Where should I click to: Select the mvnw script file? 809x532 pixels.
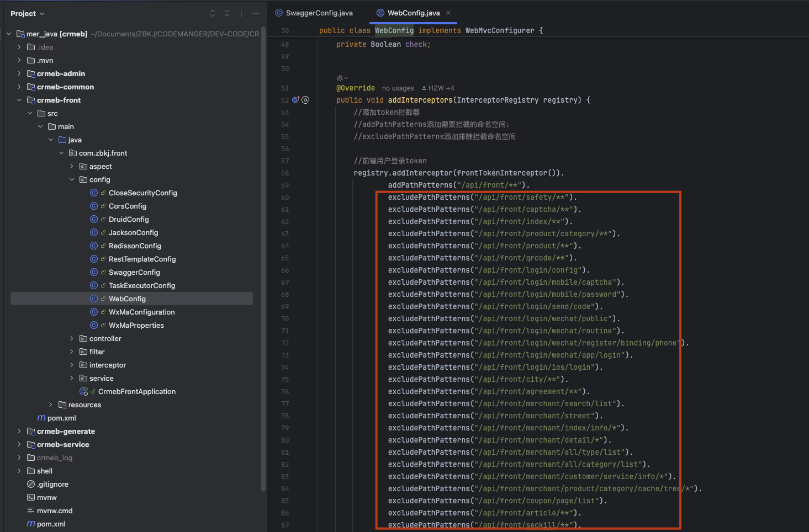click(x=46, y=497)
